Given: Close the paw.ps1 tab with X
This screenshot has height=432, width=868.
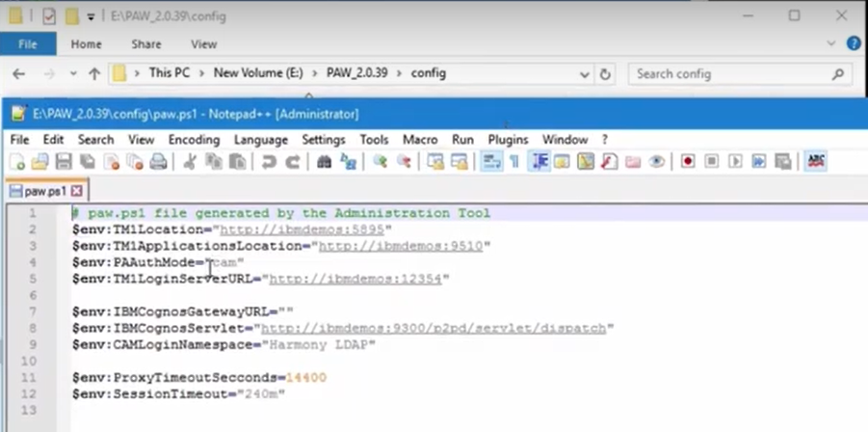Looking at the screenshot, I should tap(77, 192).
